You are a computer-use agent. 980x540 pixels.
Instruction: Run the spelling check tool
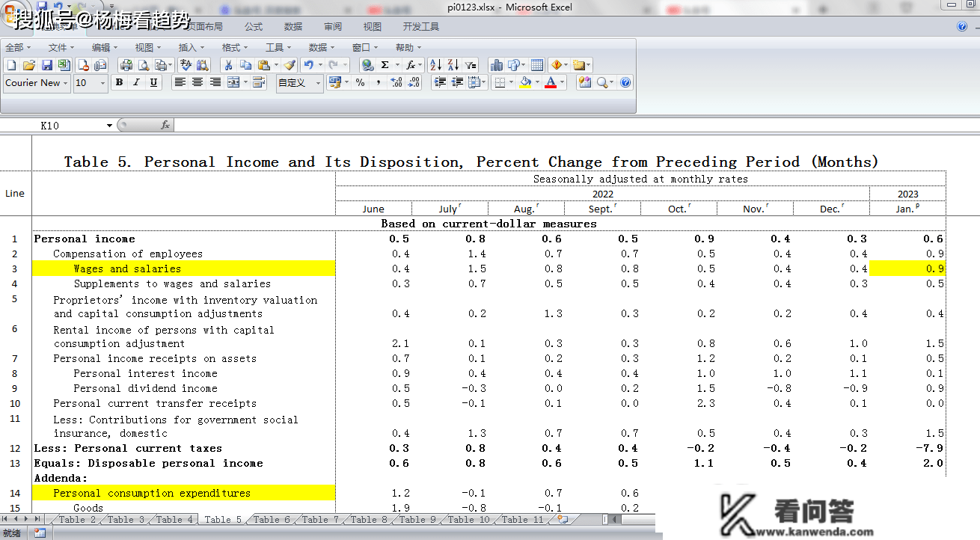(x=186, y=65)
